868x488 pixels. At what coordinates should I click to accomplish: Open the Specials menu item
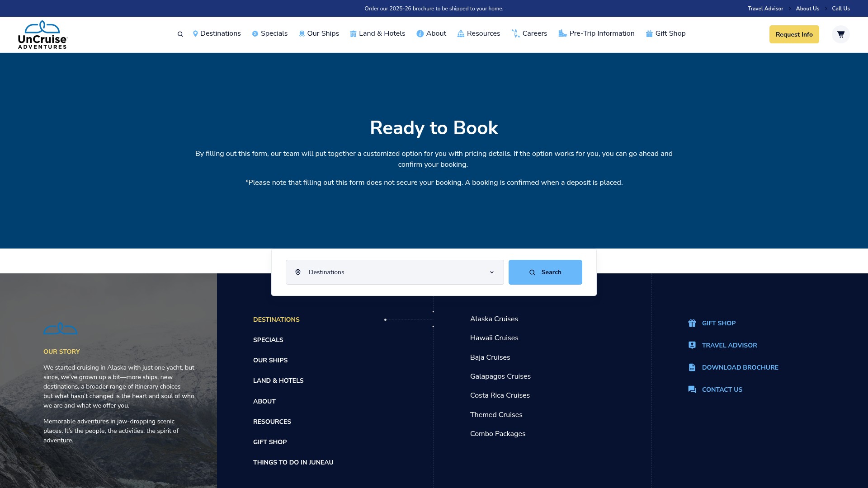(x=274, y=33)
